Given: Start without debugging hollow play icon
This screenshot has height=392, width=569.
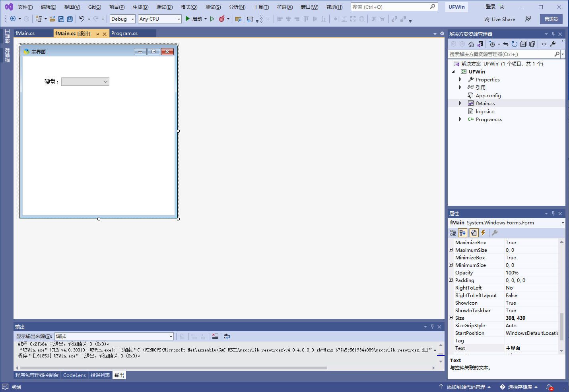Looking at the screenshot, I should (212, 19).
